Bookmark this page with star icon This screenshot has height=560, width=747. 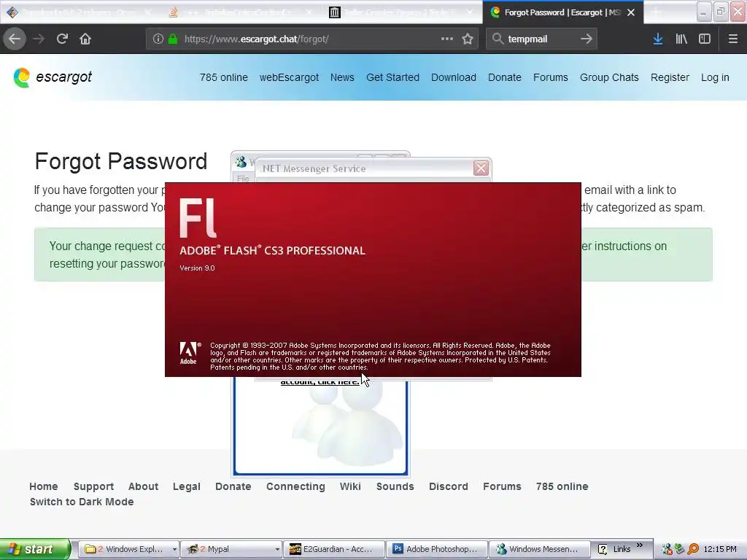[468, 39]
